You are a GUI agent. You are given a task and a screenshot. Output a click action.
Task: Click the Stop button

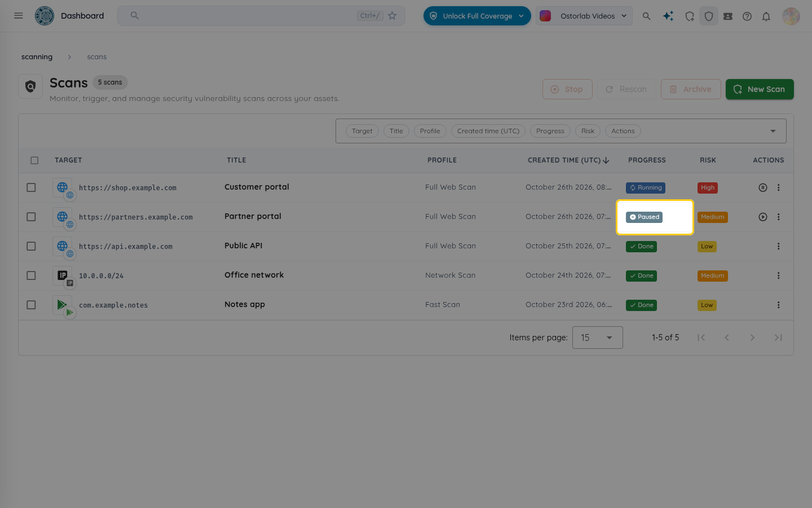point(567,89)
